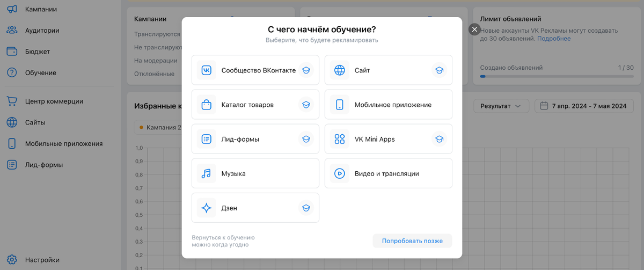The height and width of the screenshot is (270, 644).
Task: Click the Создано объявлений label
Action: coord(511,68)
